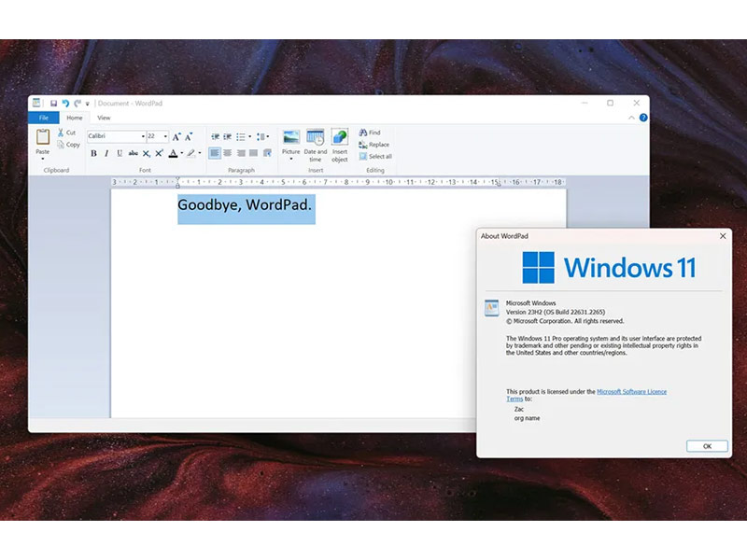
Task: Toggle superscript formatting
Action: pyautogui.click(x=159, y=153)
